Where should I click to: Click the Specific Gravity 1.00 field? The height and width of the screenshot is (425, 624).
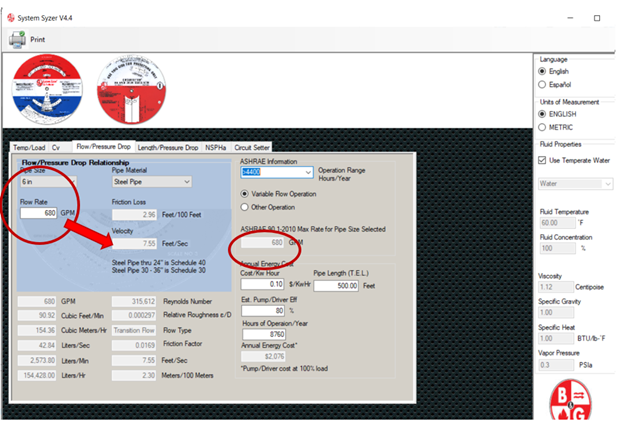[x=556, y=312]
